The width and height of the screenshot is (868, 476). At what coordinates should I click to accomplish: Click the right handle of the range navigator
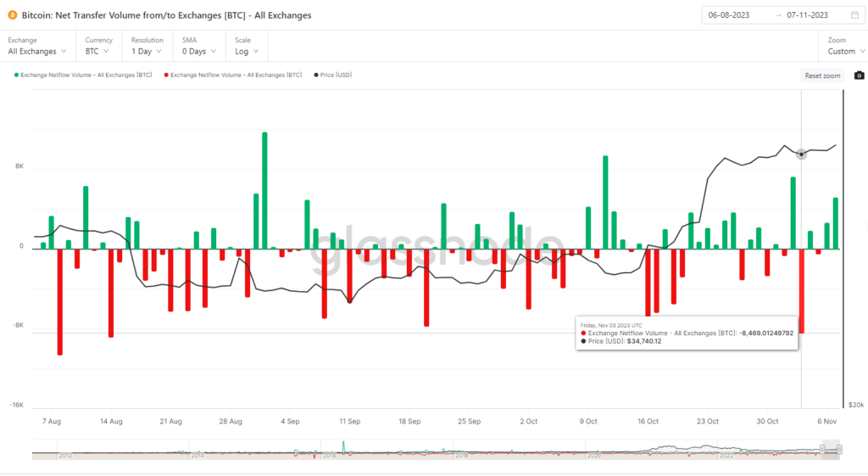[x=840, y=450]
